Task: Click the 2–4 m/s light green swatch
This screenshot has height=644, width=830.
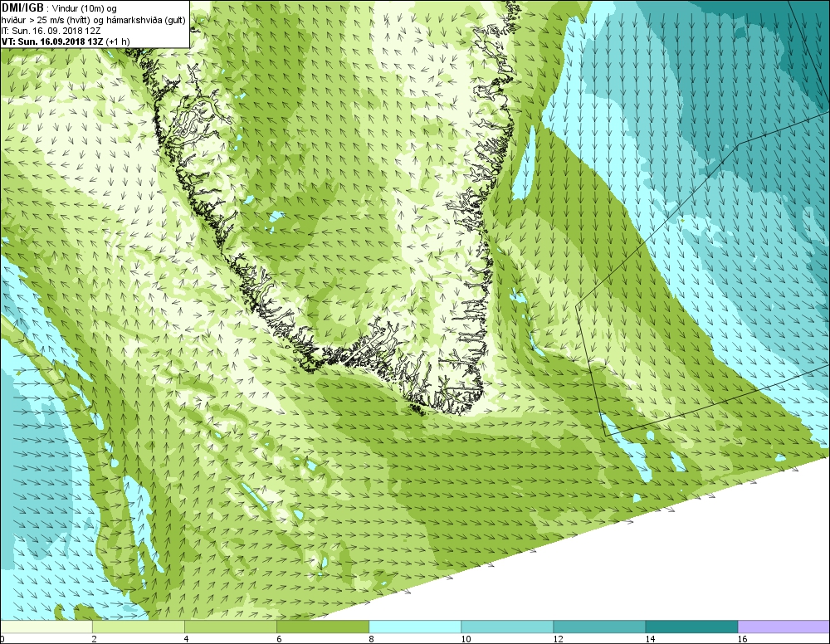Action: tap(139, 627)
